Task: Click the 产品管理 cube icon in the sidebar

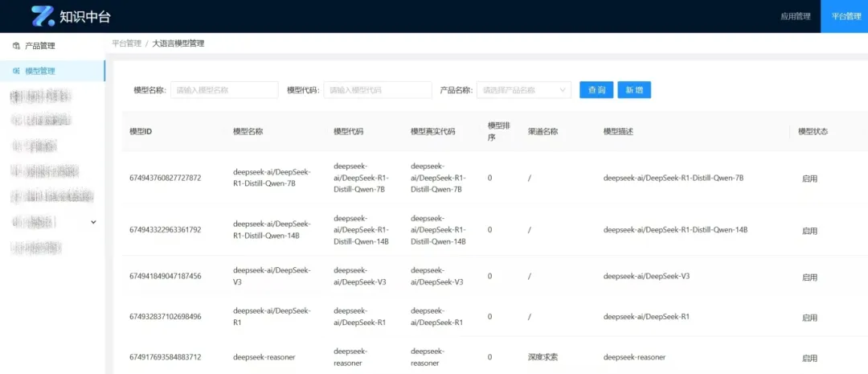Action: click(16, 46)
